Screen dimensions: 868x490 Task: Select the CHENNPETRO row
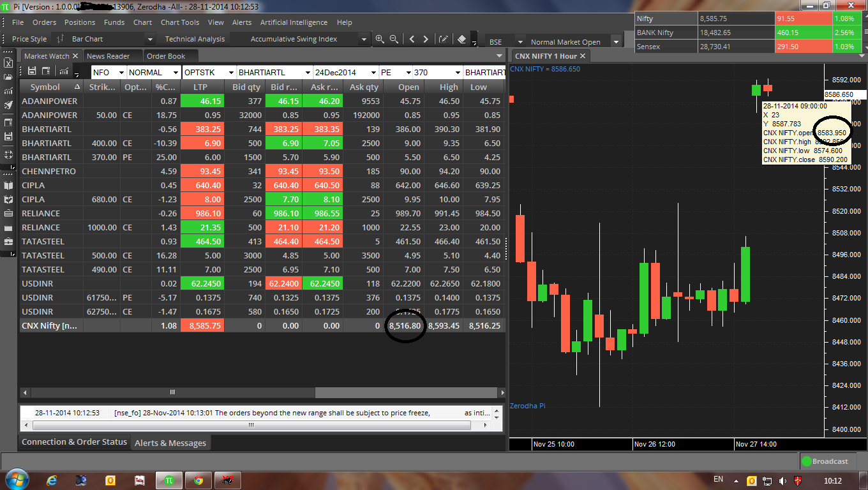tap(262, 171)
